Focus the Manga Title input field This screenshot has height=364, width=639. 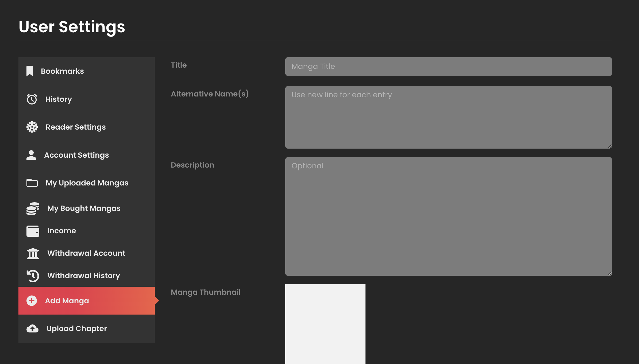448,67
